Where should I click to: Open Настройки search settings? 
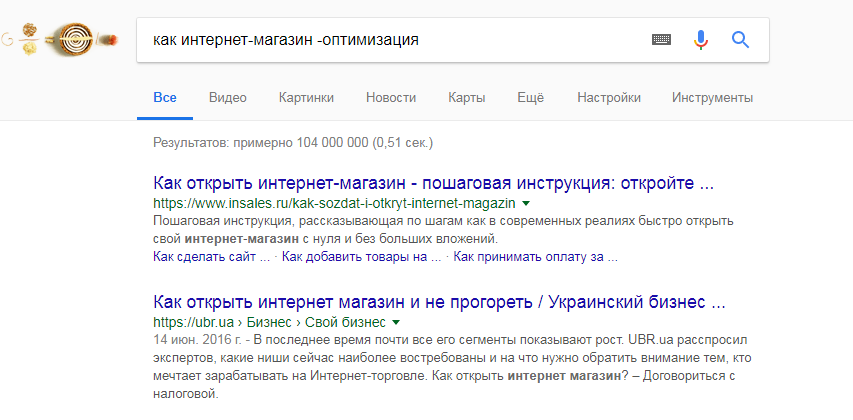click(608, 98)
